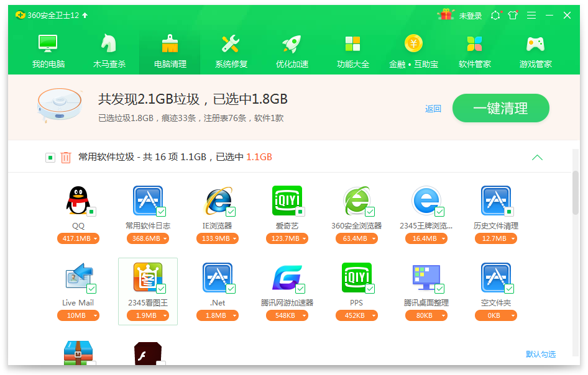
Task: Click the QQ penguin icon
Action: click(x=78, y=201)
